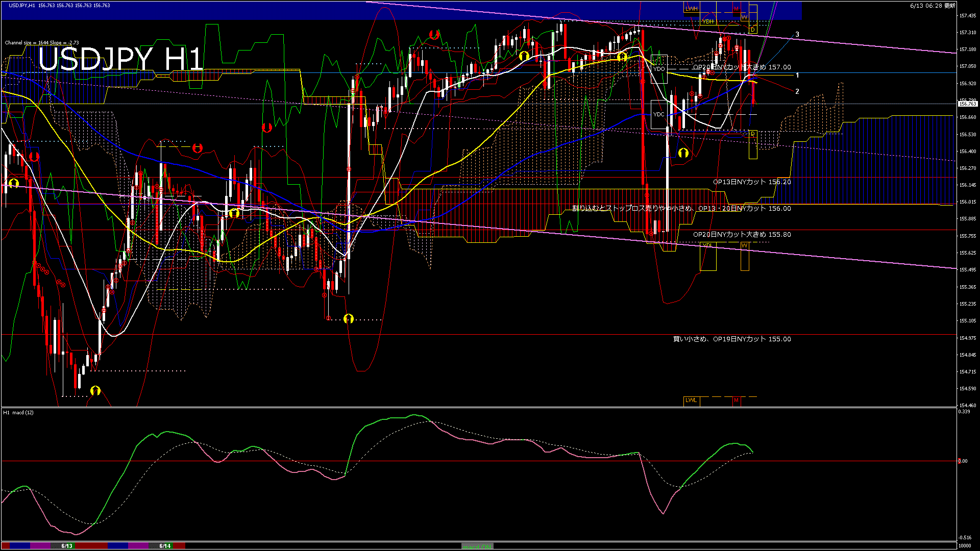This screenshot has height=551, width=980.
Task: Select the red down arrow beside the 156.400 dotted line
Action: click(x=198, y=148)
